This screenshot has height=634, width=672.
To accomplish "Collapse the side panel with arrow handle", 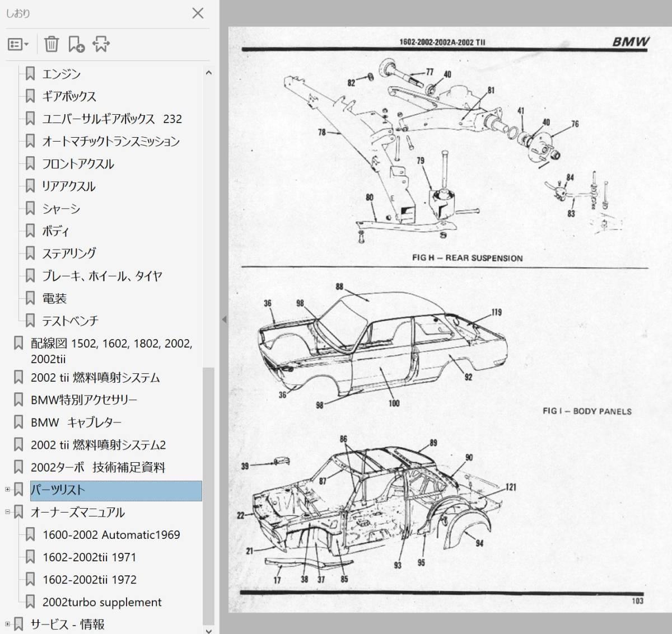I will [224, 320].
